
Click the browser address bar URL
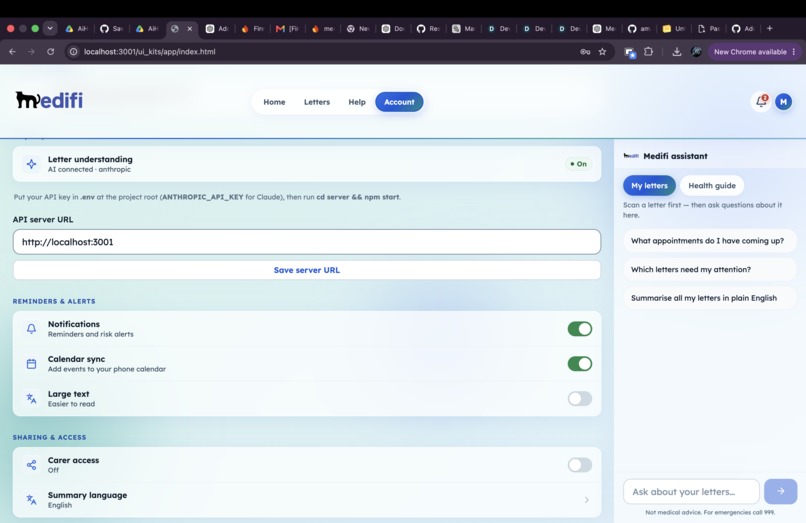click(150, 51)
